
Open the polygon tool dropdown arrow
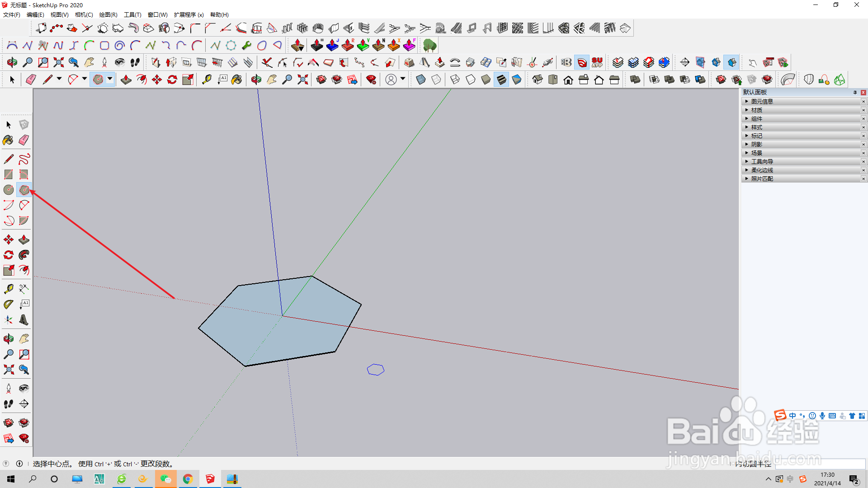click(x=110, y=79)
